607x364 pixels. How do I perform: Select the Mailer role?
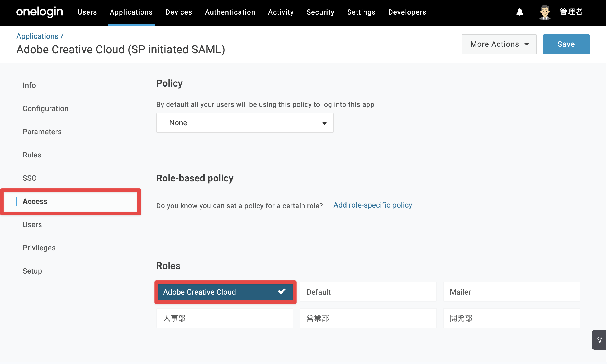[512, 292]
